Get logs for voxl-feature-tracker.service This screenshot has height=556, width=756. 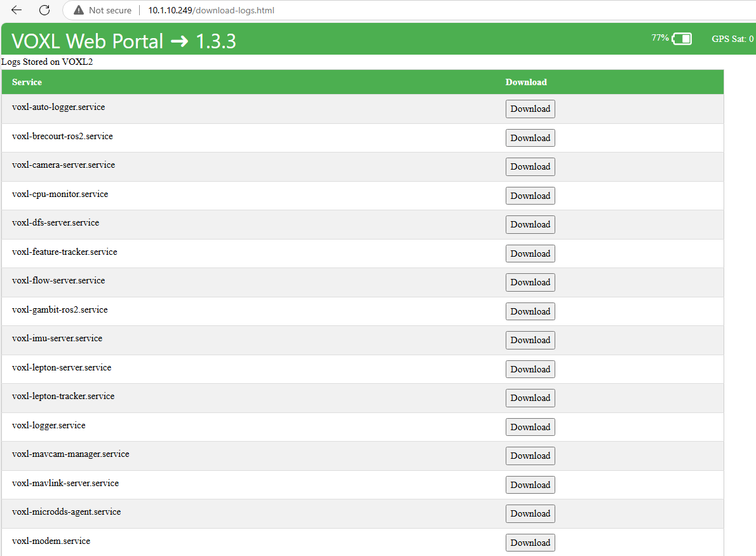(530, 254)
